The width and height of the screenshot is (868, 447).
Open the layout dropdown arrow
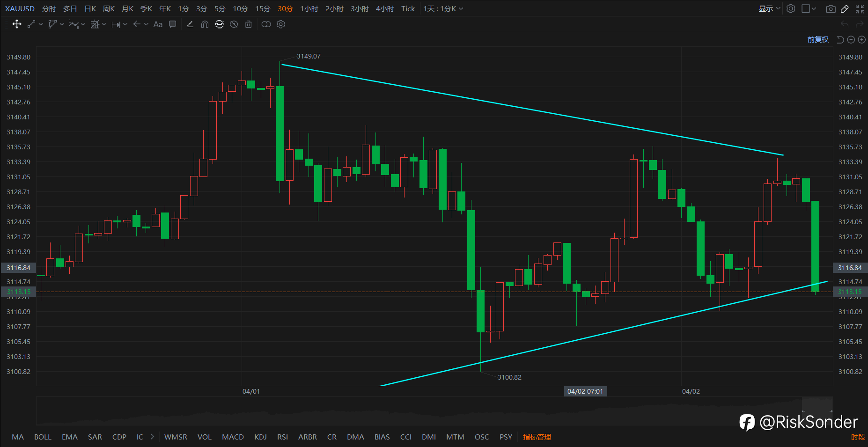814,9
